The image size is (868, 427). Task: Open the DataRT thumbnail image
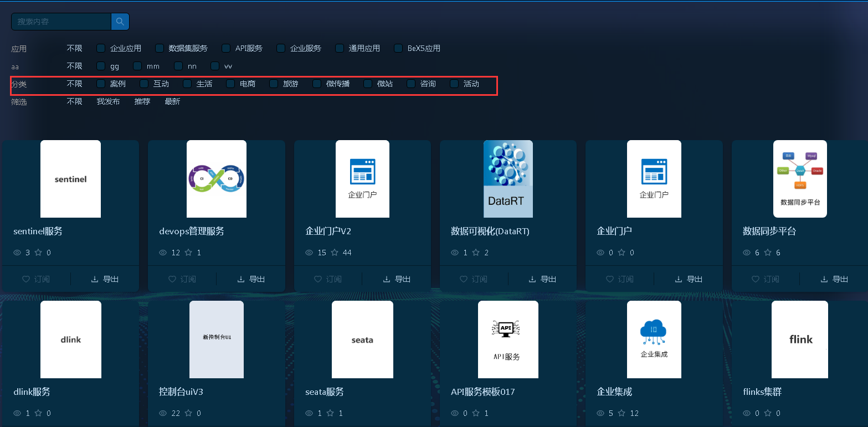508,179
